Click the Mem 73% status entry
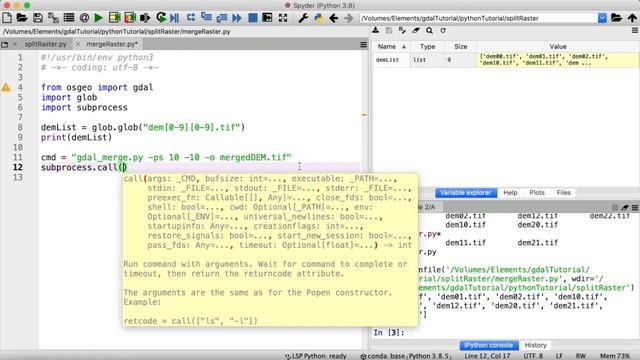 pyautogui.click(x=615, y=356)
